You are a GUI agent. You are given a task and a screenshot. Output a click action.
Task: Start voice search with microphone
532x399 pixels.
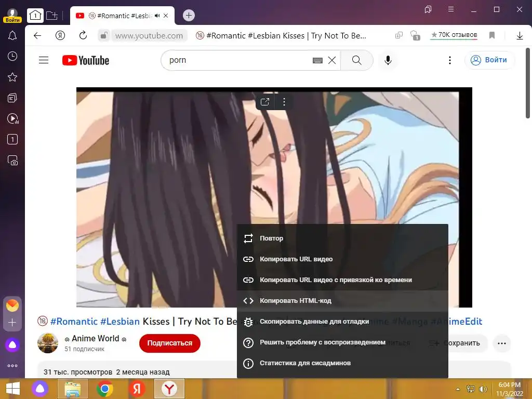coord(388,60)
